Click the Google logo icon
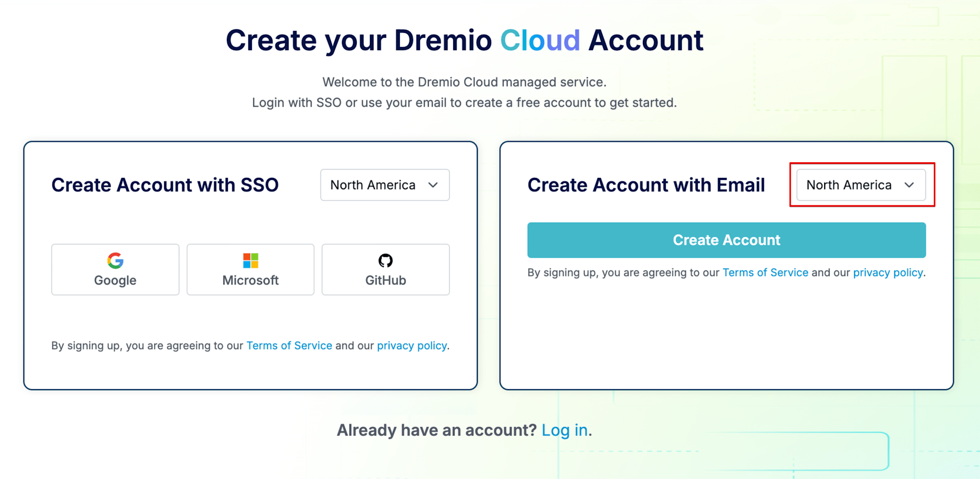 [115, 260]
